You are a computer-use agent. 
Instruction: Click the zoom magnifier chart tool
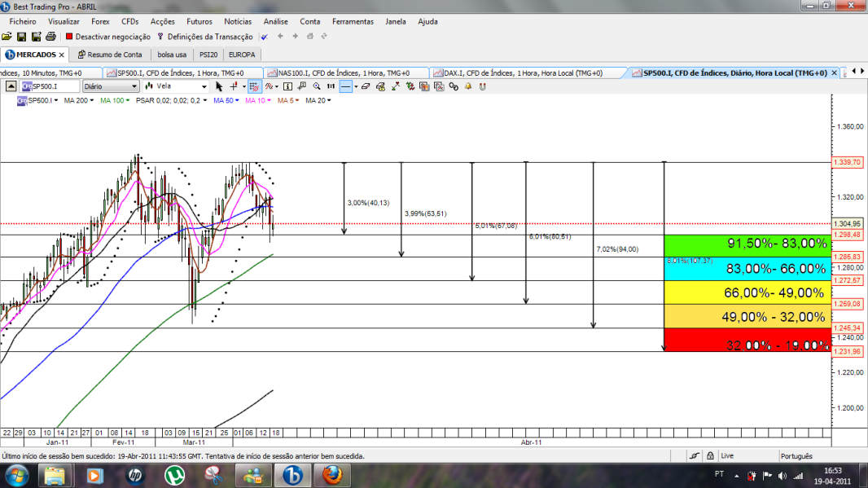coord(317,86)
